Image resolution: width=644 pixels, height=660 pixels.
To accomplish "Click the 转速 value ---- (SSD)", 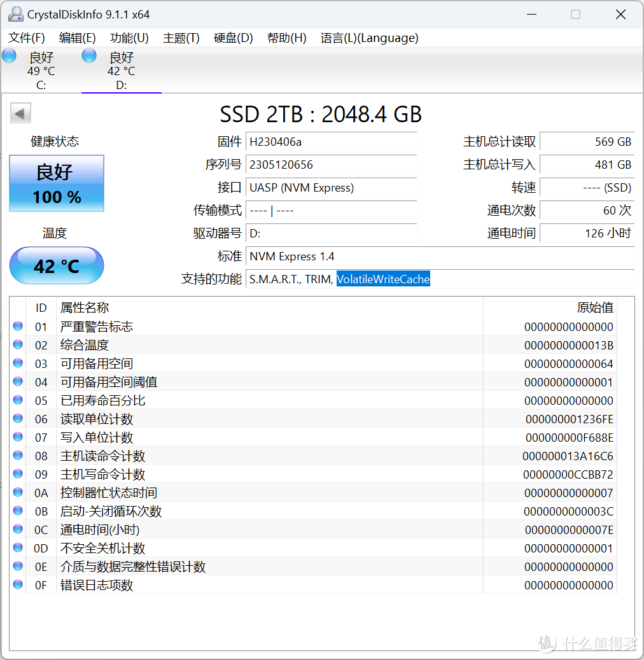I will point(587,187).
